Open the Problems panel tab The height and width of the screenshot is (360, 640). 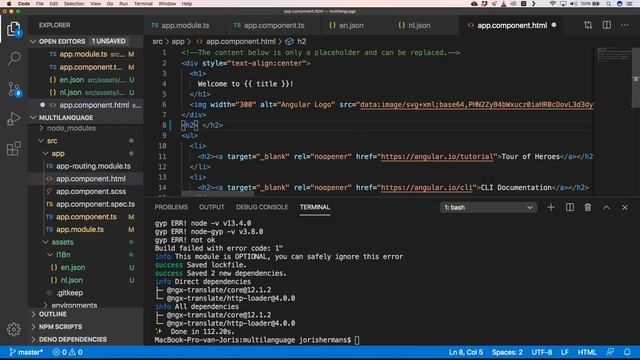click(171, 207)
